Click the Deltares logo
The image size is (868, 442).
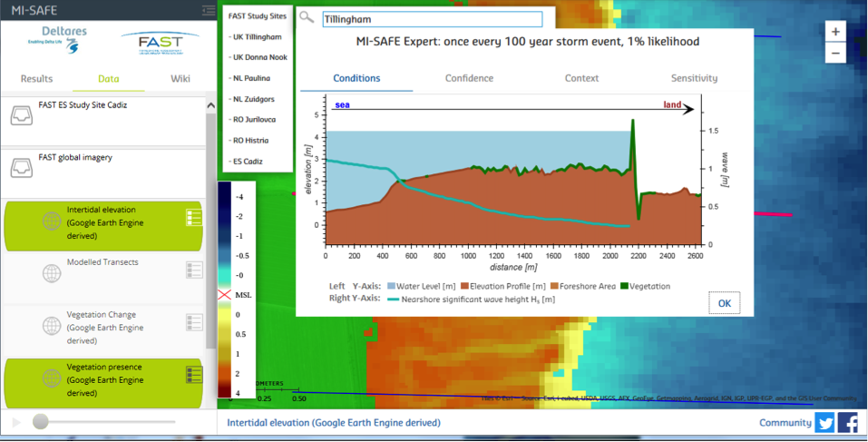pyautogui.click(x=58, y=40)
